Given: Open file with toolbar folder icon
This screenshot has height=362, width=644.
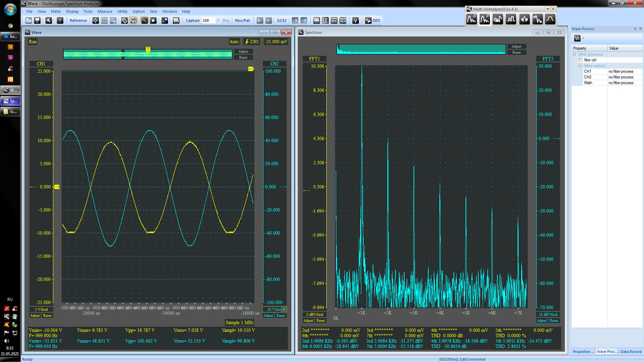Looking at the screenshot, I should pos(29,20).
